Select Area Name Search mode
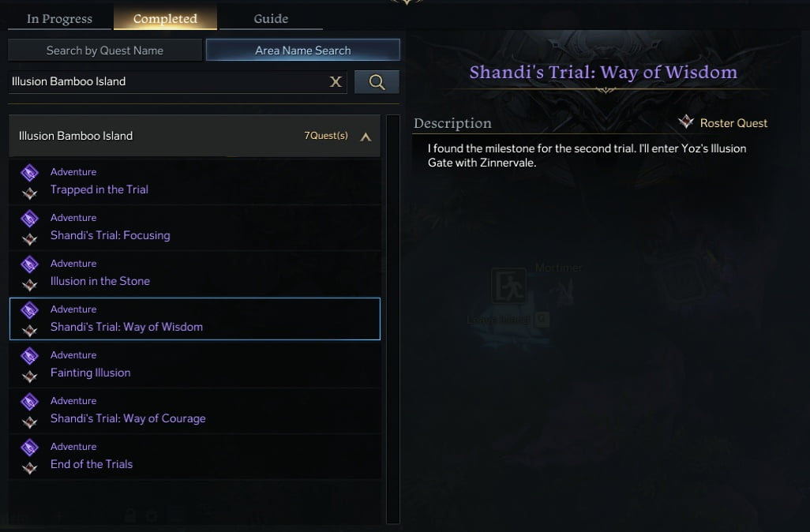This screenshot has width=810, height=532. (x=302, y=50)
